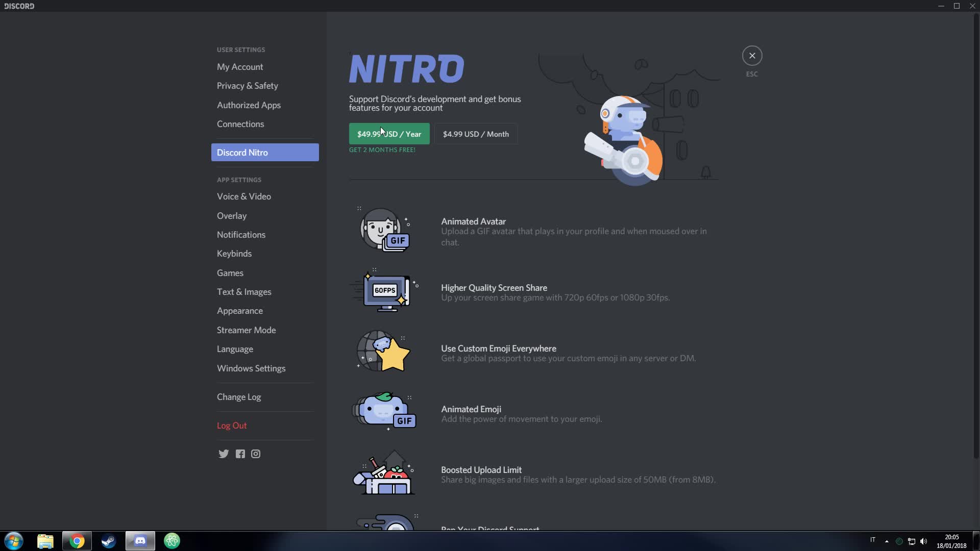The image size is (980, 551).
Task: Open Discord app in Windows taskbar
Action: [x=140, y=540]
